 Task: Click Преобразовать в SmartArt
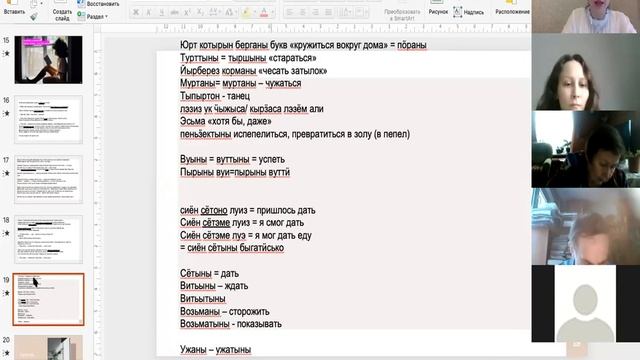click(402, 15)
